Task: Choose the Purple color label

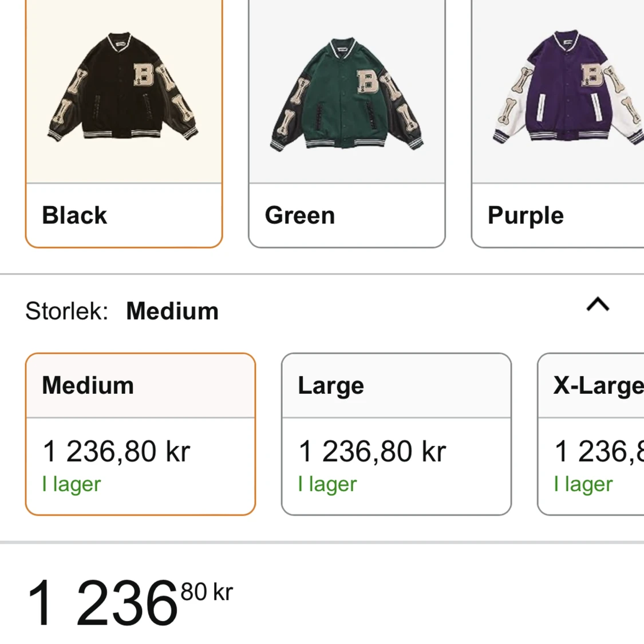Action: click(x=526, y=216)
